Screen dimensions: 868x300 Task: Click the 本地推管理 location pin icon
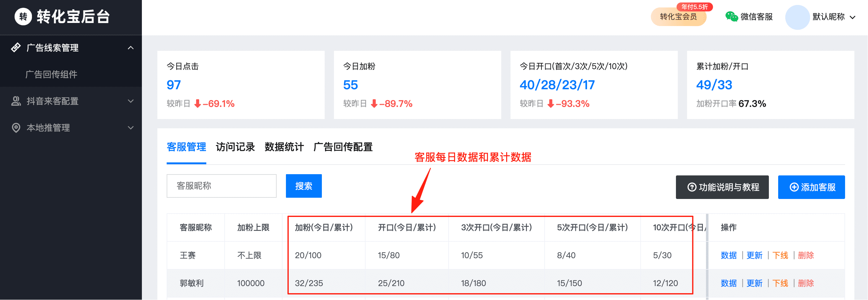pyautogui.click(x=16, y=128)
